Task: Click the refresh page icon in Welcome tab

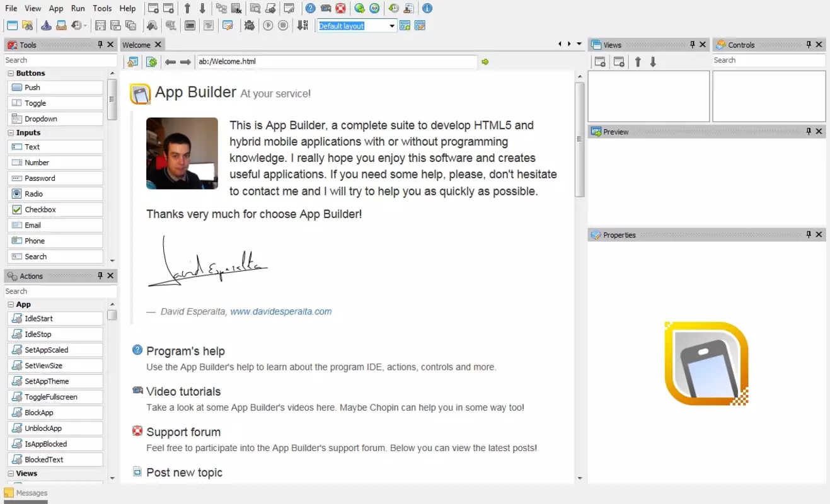Action: pyautogui.click(x=151, y=62)
